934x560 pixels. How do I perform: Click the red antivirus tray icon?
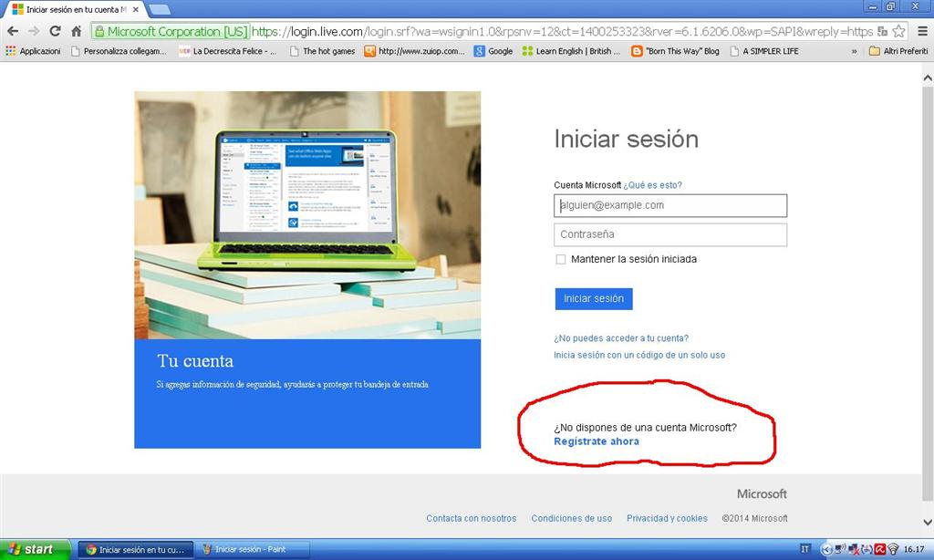coord(880,549)
